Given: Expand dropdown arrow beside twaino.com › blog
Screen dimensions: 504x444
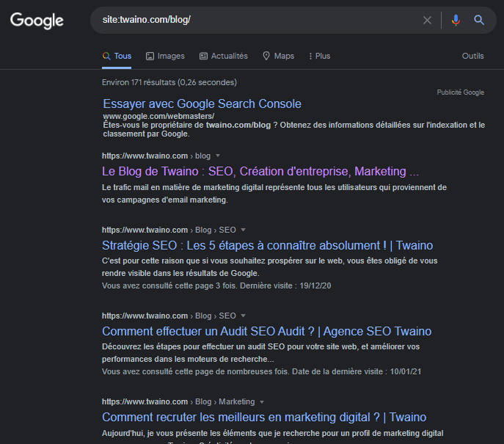Looking at the screenshot, I should pyautogui.click(x=218, y=156).
